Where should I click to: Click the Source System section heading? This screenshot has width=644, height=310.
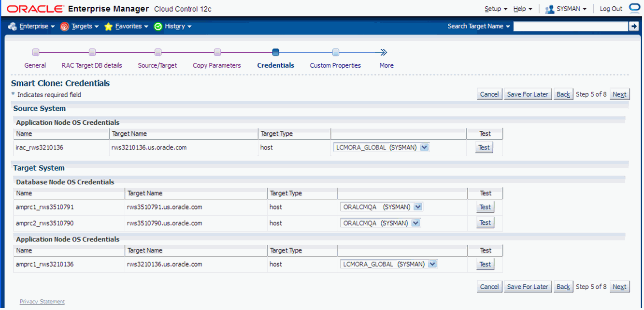[x=40, y=108]
